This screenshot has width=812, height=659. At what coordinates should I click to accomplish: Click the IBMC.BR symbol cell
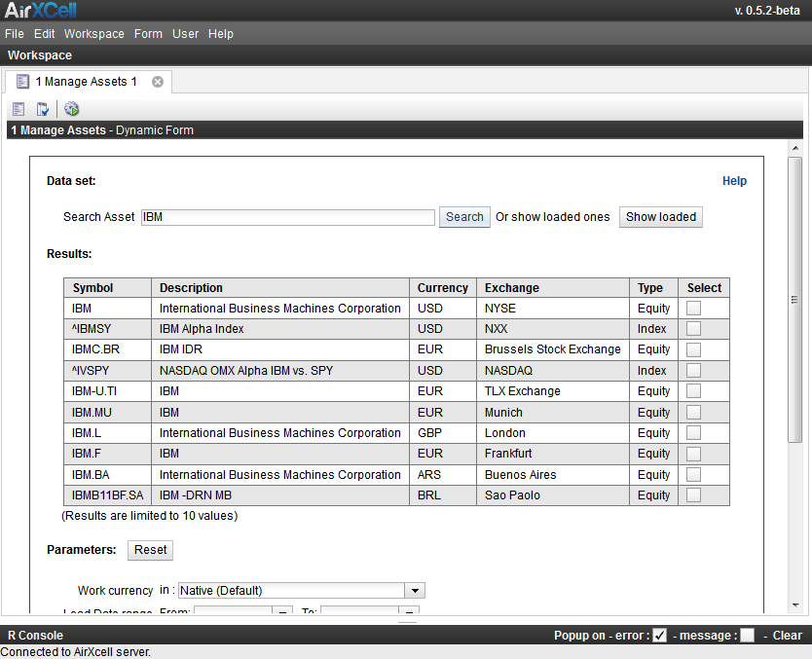tap(108, 349)
